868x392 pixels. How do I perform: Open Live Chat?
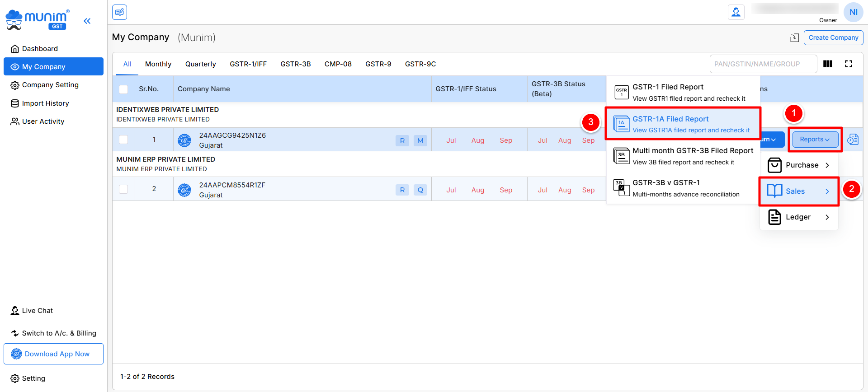point(32,311)
